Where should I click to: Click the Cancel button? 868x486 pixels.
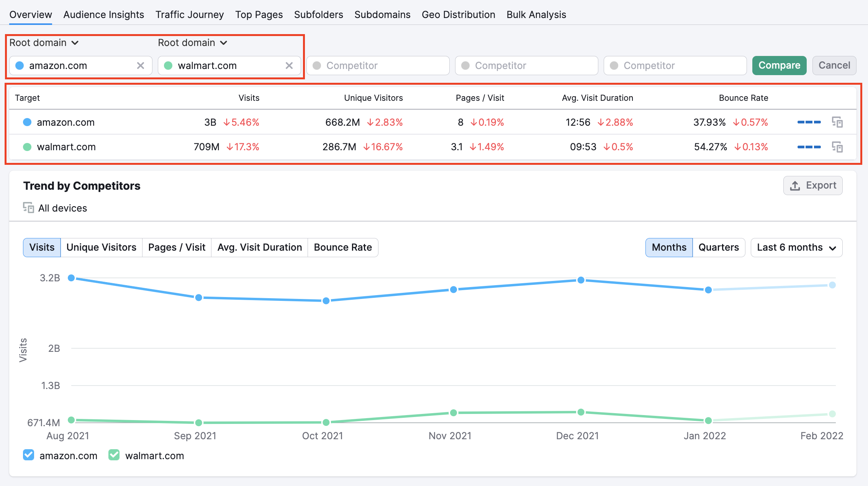click(x=834, y=66)
